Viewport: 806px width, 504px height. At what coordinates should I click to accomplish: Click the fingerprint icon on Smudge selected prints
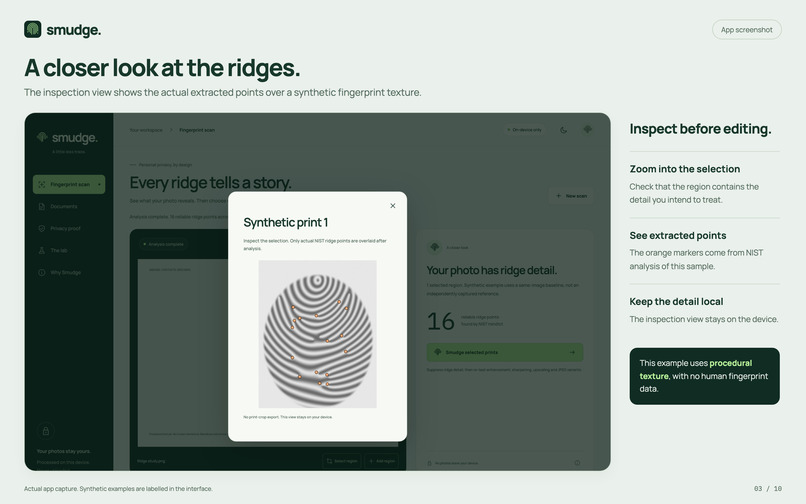click(437, 352)
